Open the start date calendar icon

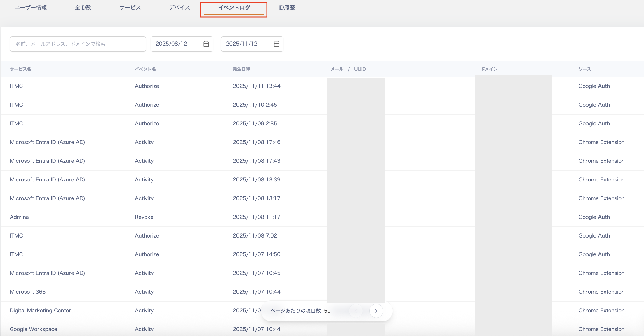click(x=206, y=44)
